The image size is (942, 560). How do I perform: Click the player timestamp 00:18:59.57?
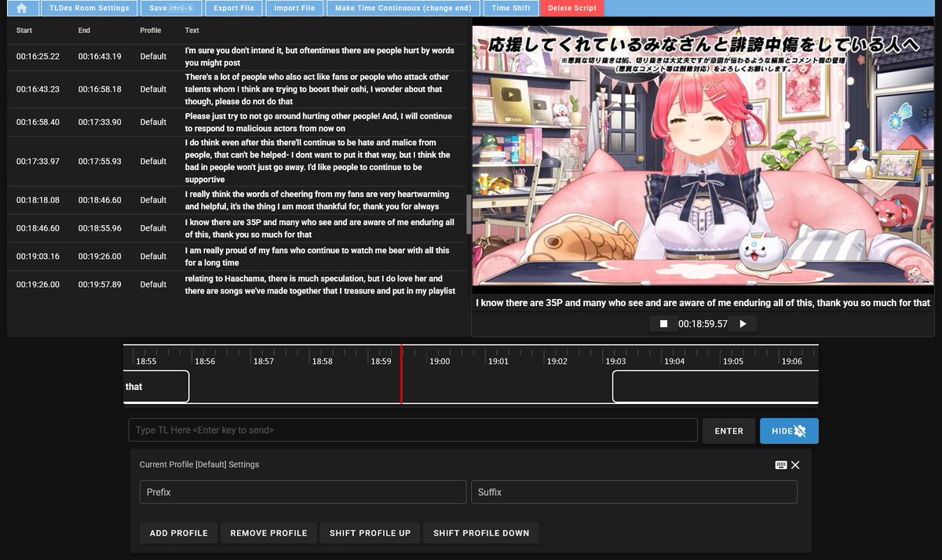click(x=703, y=324)
